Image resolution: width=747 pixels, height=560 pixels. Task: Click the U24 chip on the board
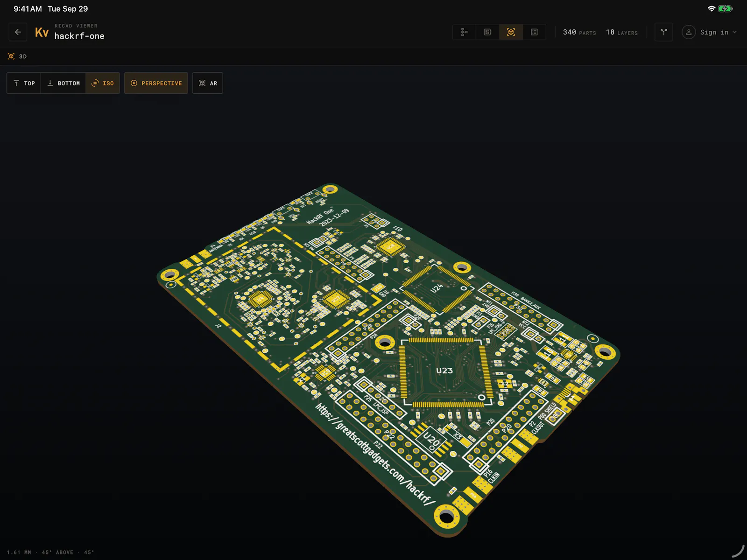436,289
